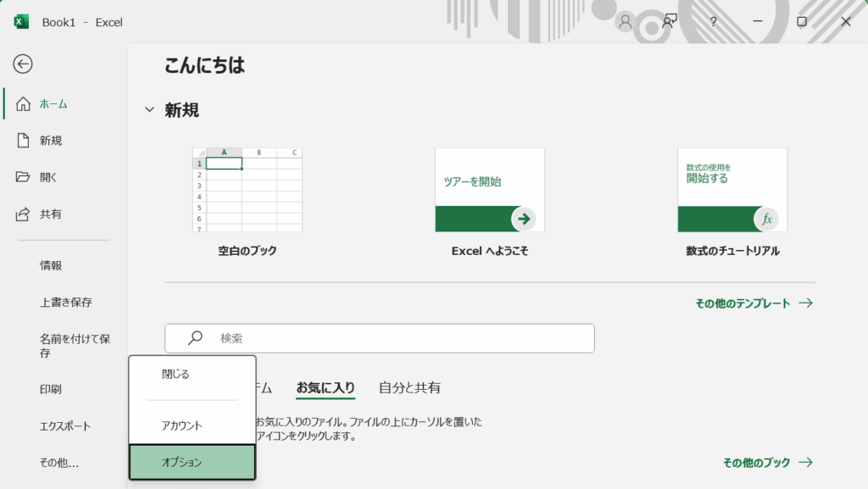
Task: Click the その他のテンプレート link
Action: [743, 303]
